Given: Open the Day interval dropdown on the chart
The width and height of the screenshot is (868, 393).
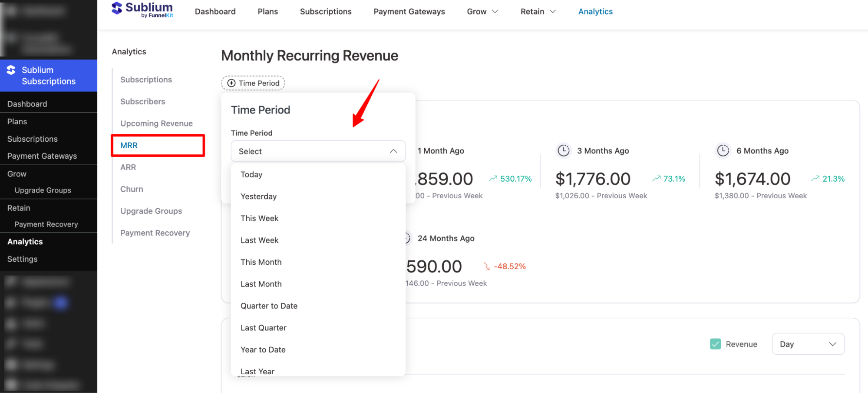Looking at the screenshot, I should [808, 343].
